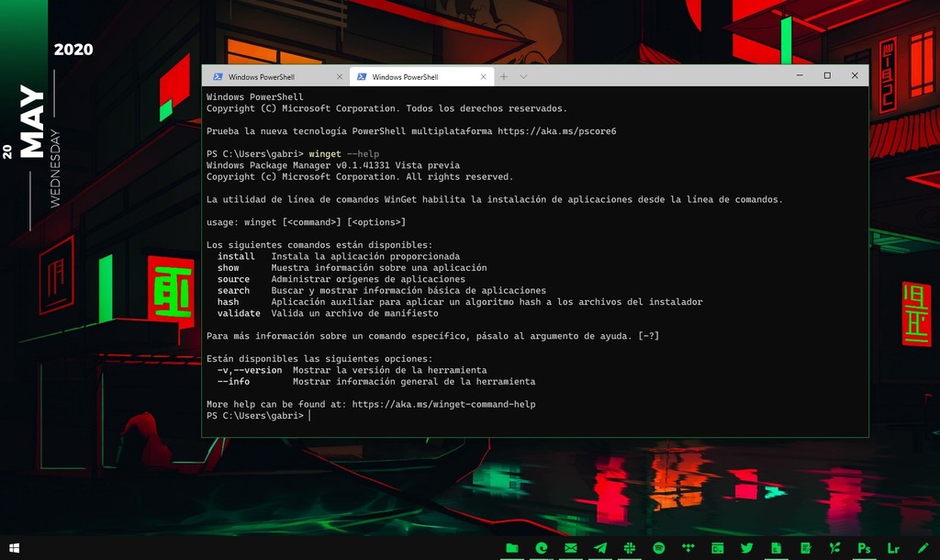Open File Explorer from the taskbar
Viewport: 940px width, 560px height.
512,546
